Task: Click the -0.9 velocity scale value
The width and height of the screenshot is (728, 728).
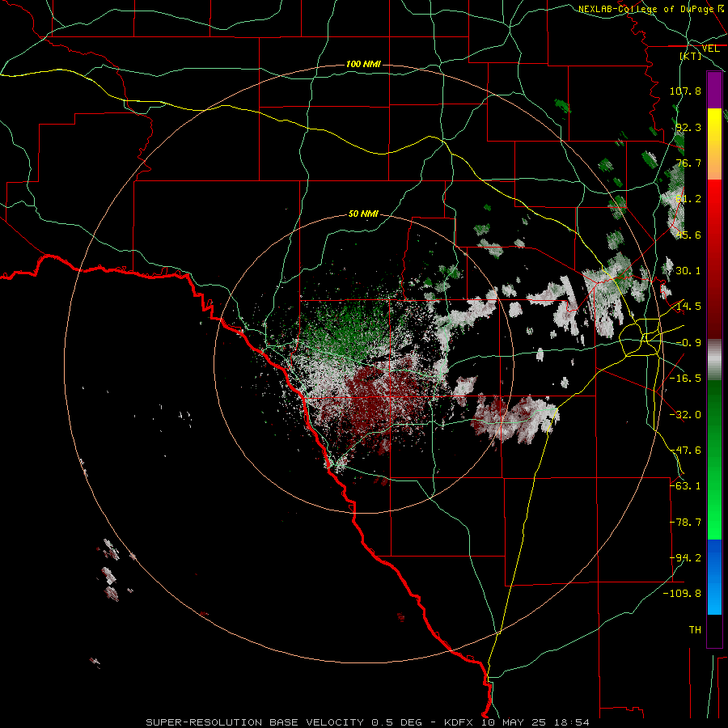Action: point(688,343)
